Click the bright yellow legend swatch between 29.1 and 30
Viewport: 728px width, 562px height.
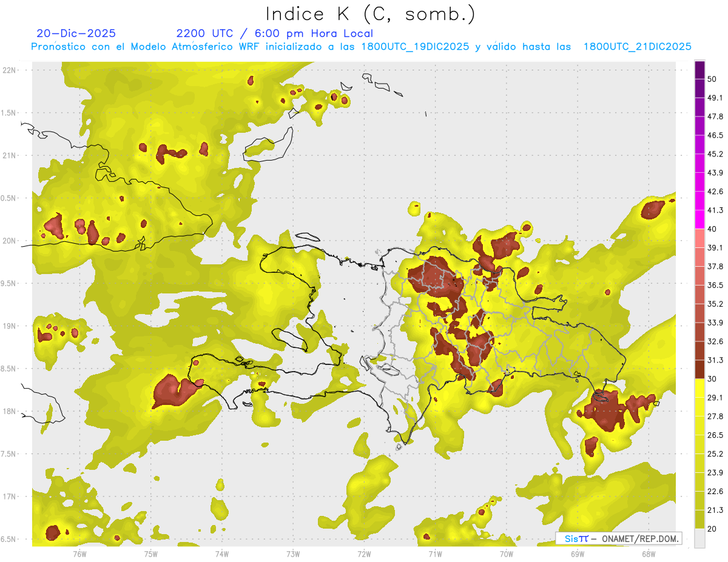click(x=699, y=388)
